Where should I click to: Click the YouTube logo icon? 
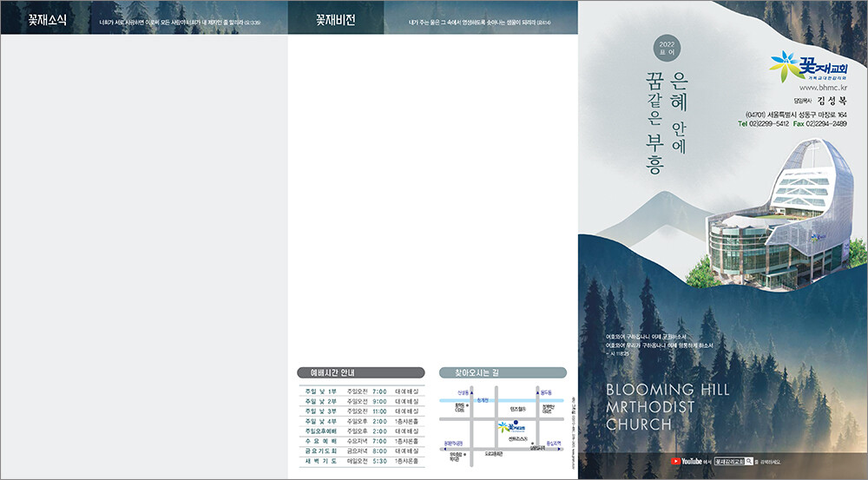pyautogui.click(x=676, y=462)
